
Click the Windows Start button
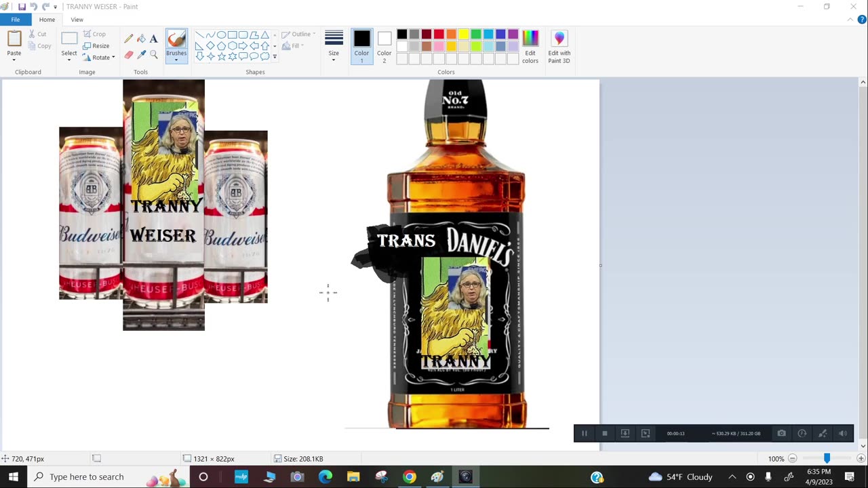(x=14, y=476)
